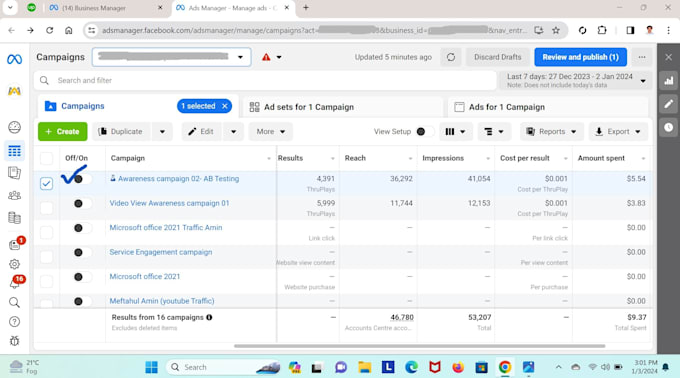The image size is (680, 378).
Task: Click green Create button
Action: pyautogui.click(x=62, y=131)
